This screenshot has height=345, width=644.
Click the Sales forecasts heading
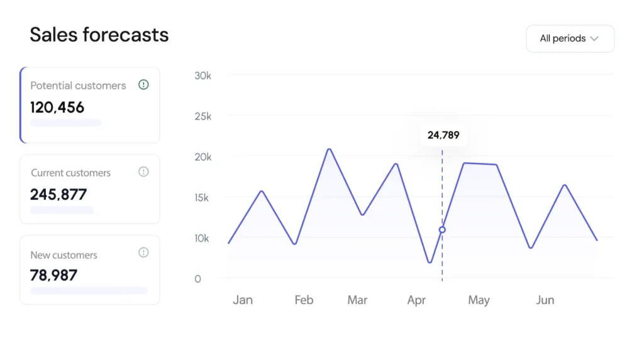coord(99,35)
